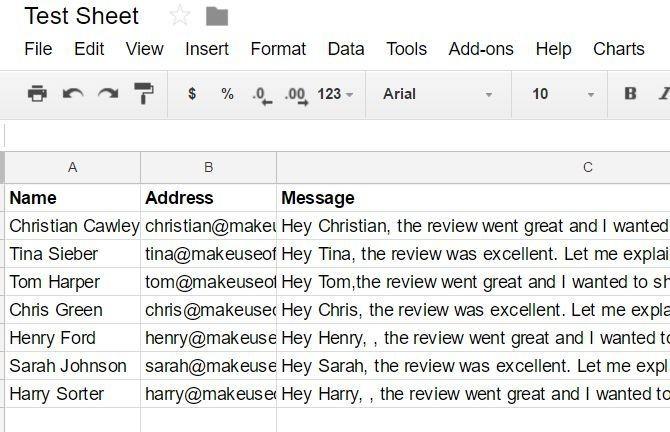Open the more number formats dropdown
The width and height of the screenshot is (670, 432).
[x=335, y=94]
